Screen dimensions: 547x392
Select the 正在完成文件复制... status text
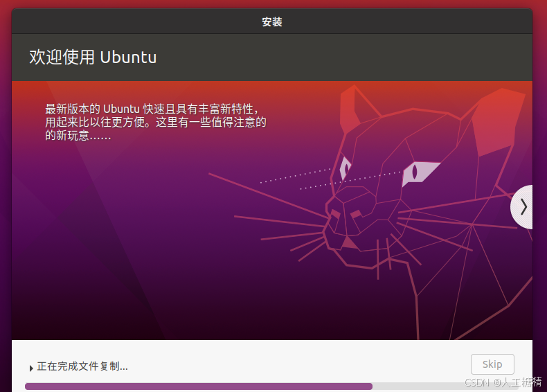coord(82,366)
